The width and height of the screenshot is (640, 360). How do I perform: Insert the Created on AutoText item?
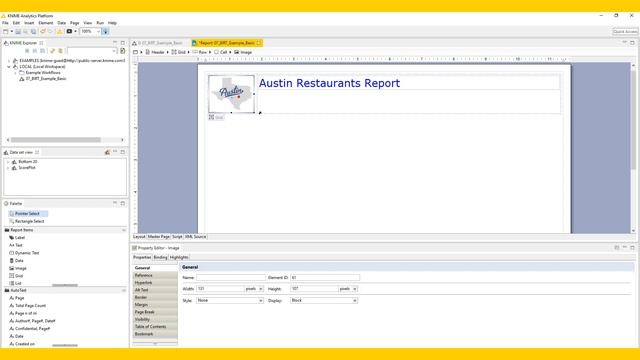point(22,344)
